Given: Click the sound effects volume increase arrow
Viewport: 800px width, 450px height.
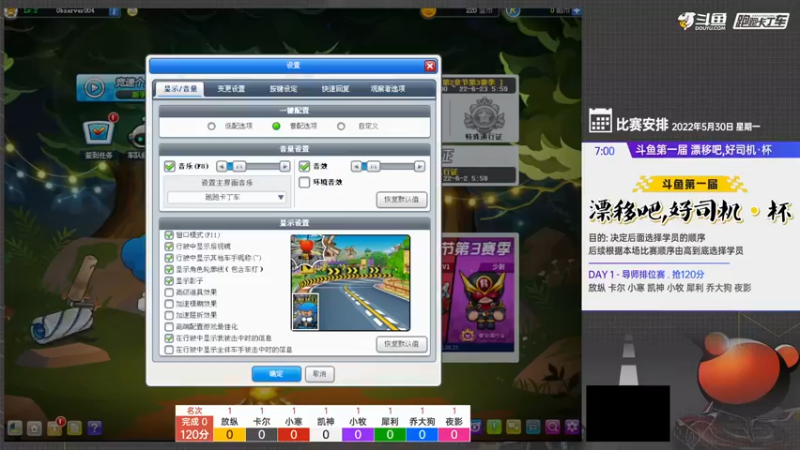Looking at the screenshot, I should (x=419, y=166).
